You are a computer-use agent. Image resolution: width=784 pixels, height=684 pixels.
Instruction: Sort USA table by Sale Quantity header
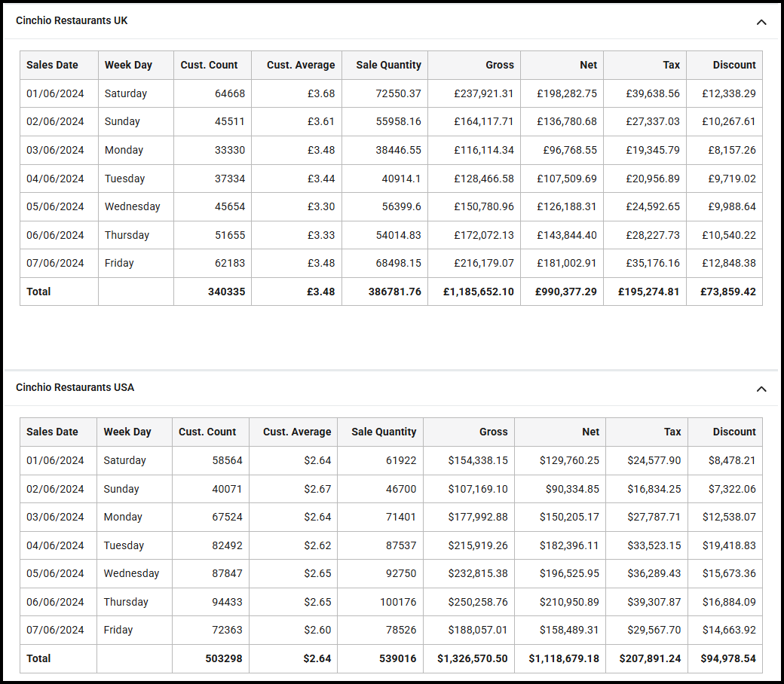tap(384, 432)
